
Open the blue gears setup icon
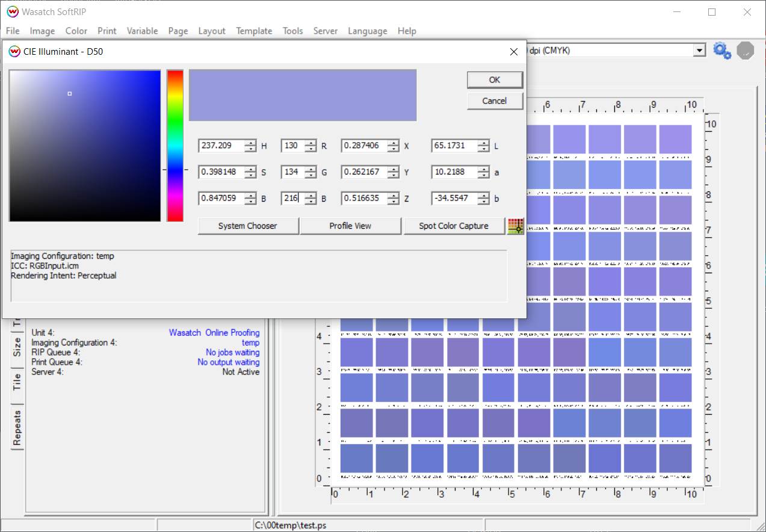722,51
